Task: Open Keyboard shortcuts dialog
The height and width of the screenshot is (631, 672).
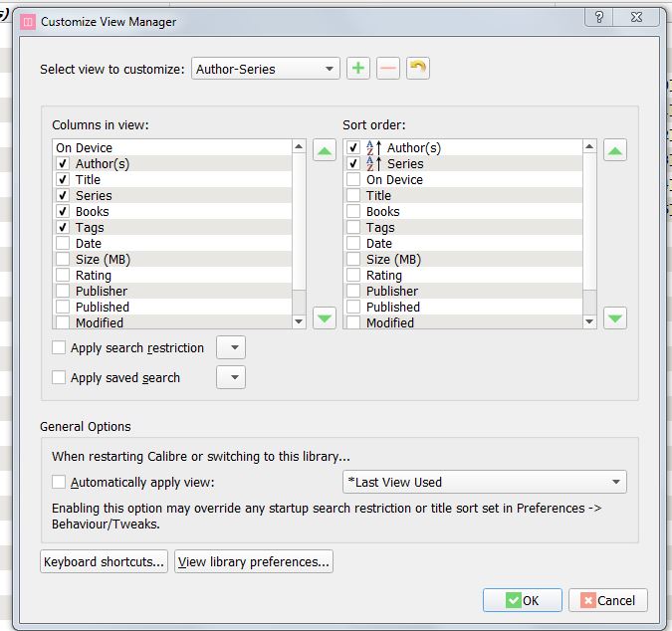Action: pos(105,562)
